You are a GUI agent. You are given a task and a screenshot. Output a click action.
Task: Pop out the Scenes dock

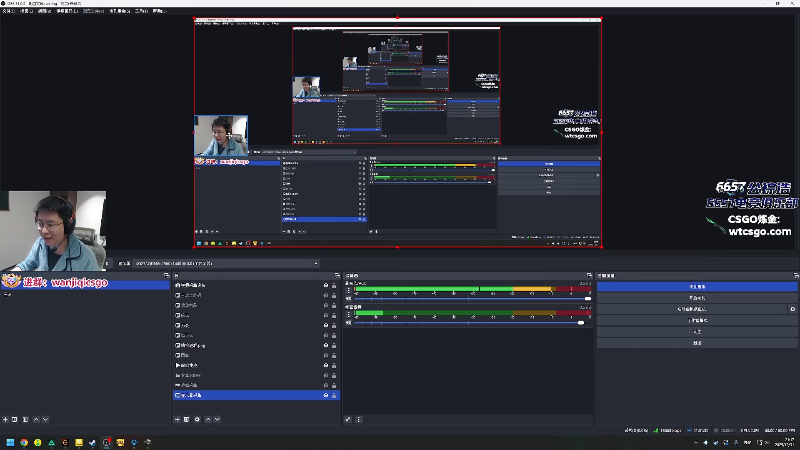[x=166, y=276]
